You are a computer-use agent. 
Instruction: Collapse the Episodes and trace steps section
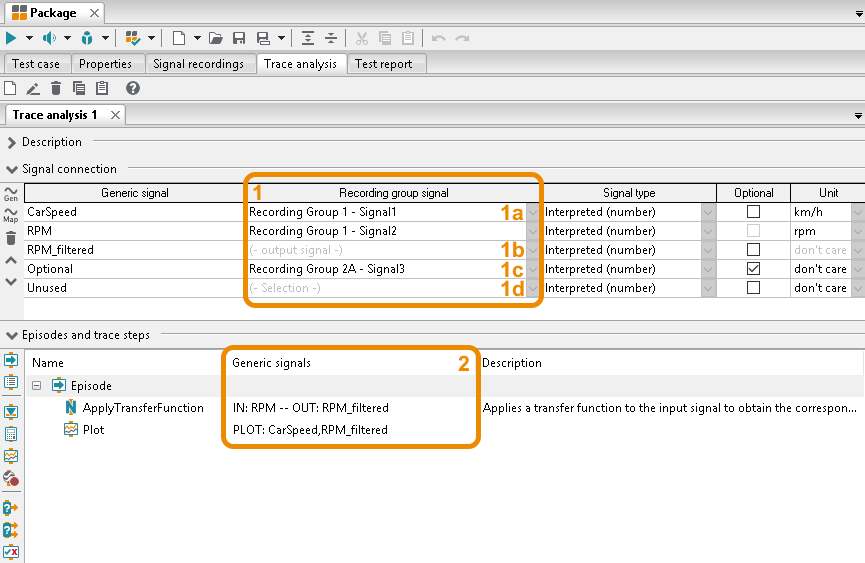click(x=11, y=335)
